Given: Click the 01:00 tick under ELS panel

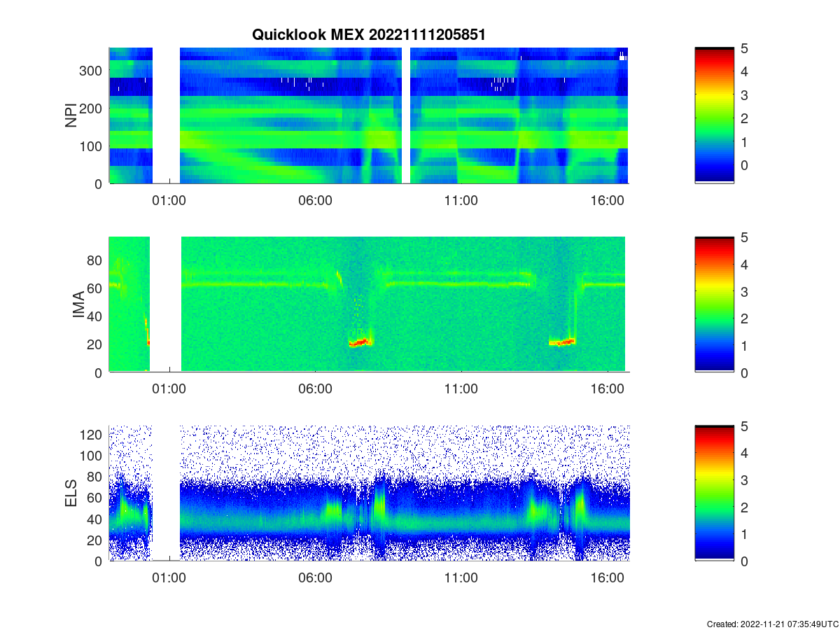Looking at the screenshot, I should click(169, 577).
